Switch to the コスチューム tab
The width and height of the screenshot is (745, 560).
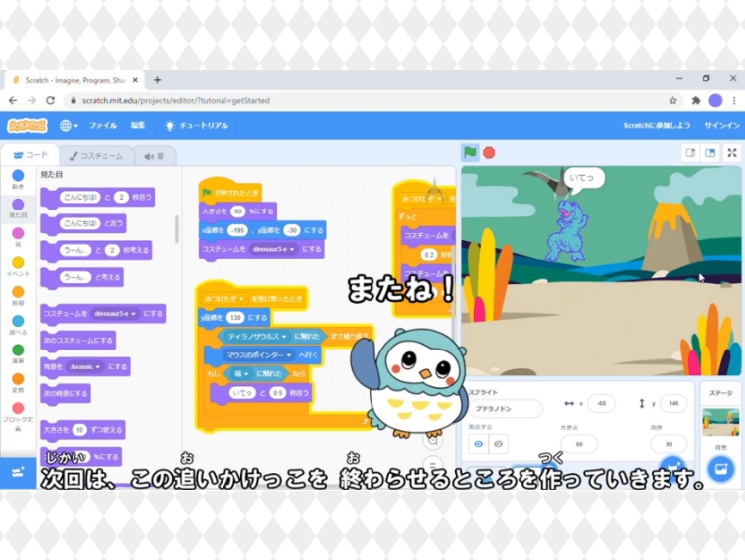pyautogui.click(x=96, y=156)
